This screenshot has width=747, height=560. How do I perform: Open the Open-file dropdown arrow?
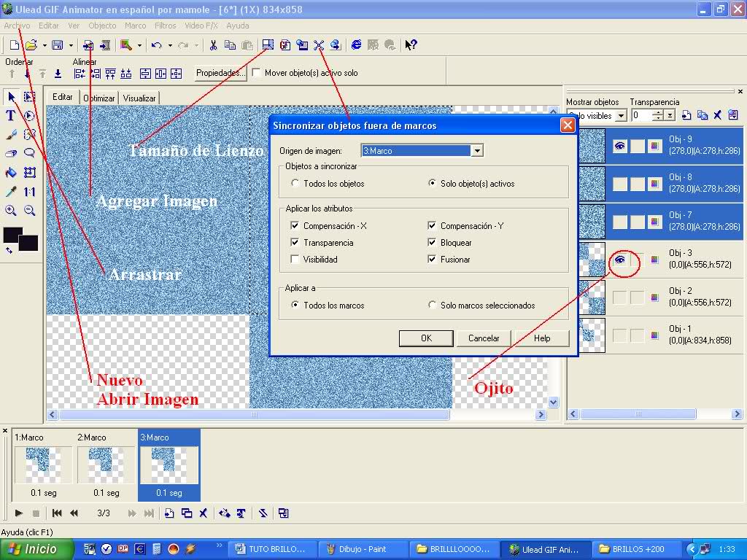(x=44, y=45)
